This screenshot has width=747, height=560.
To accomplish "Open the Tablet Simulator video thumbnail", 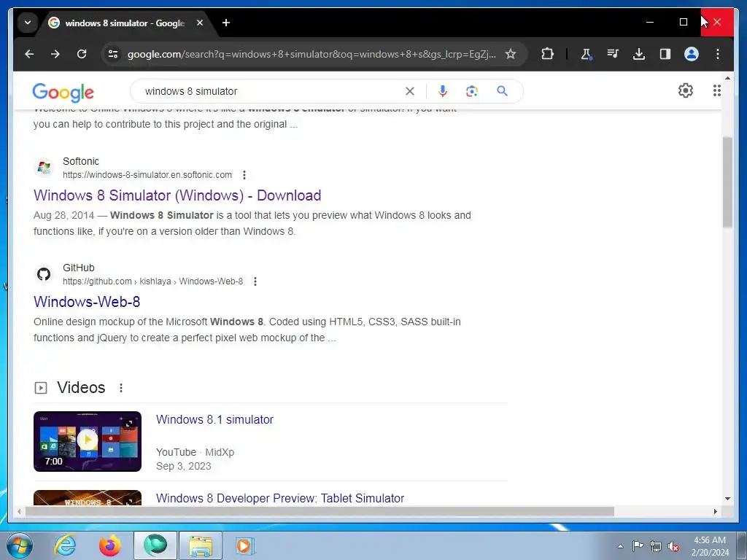I will pos(88,497).
